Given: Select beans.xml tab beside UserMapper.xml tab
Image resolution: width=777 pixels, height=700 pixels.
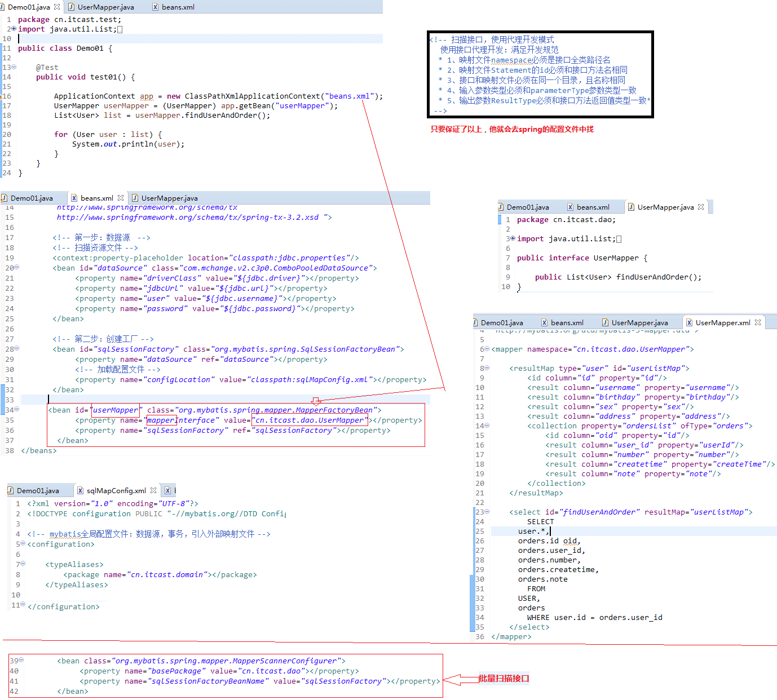Looking at the screenshot, I should click(x=566, y=322).
